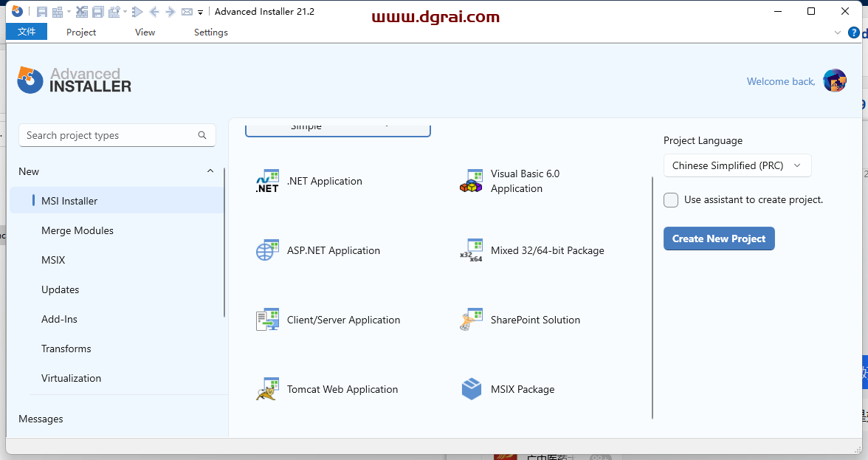The height and width of the screenshot is (460, 868).
Task: Collapse ribbon using the chevron near help
Action: [x=838, y=32]
